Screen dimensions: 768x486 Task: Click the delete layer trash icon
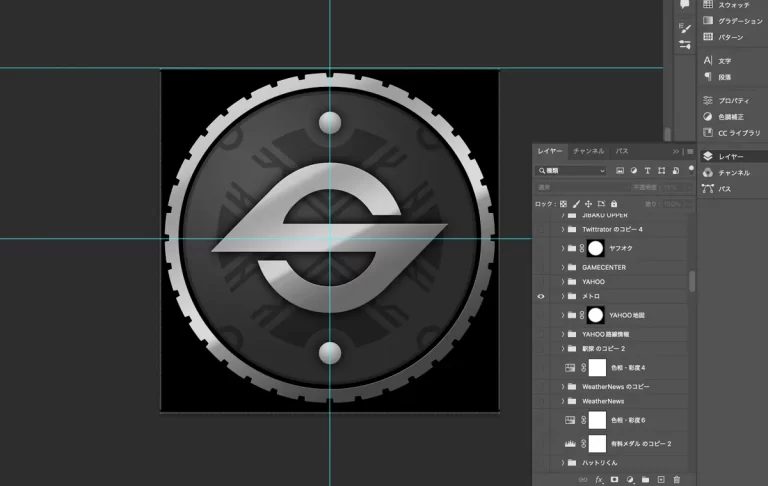click(x=677, y=480)
